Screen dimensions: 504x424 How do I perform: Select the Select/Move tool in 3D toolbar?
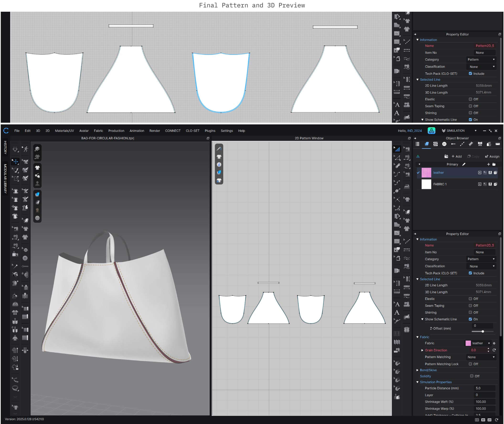click(x=15, y=161)
